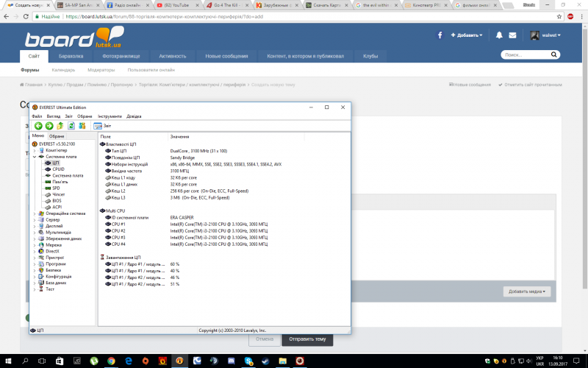Click the Календарь link in forum submenu

click(63, 70)
